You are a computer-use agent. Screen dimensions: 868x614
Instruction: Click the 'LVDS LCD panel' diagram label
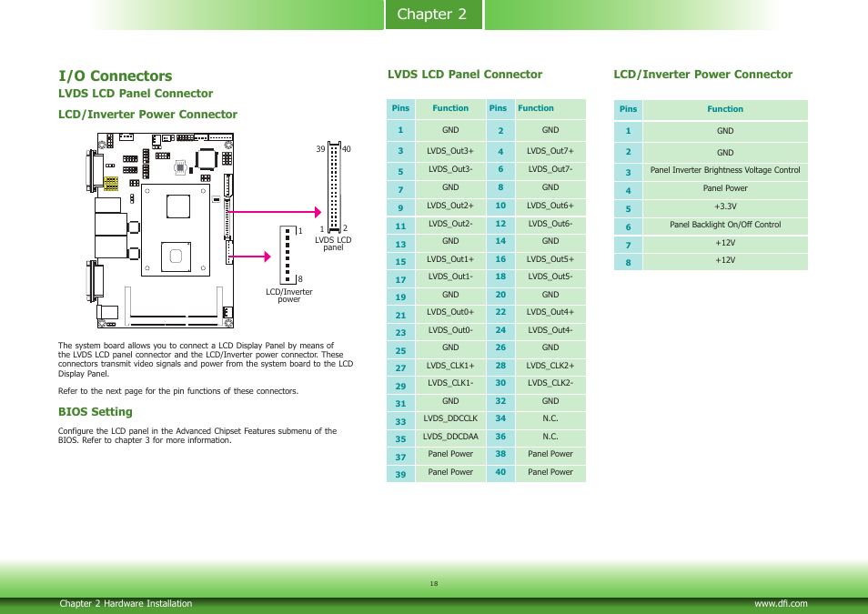point(333,244)
